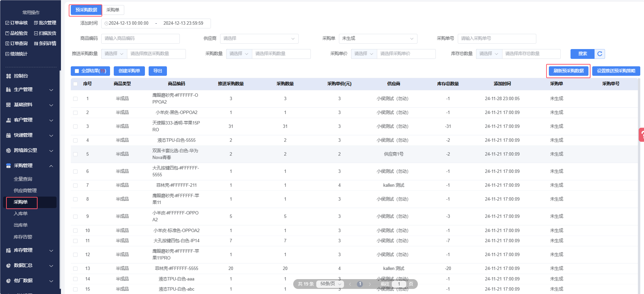Expand the 库存管理 sidebar menu
Image resolution: width=644 pixels, height=294 pixels.
(29, 250)
